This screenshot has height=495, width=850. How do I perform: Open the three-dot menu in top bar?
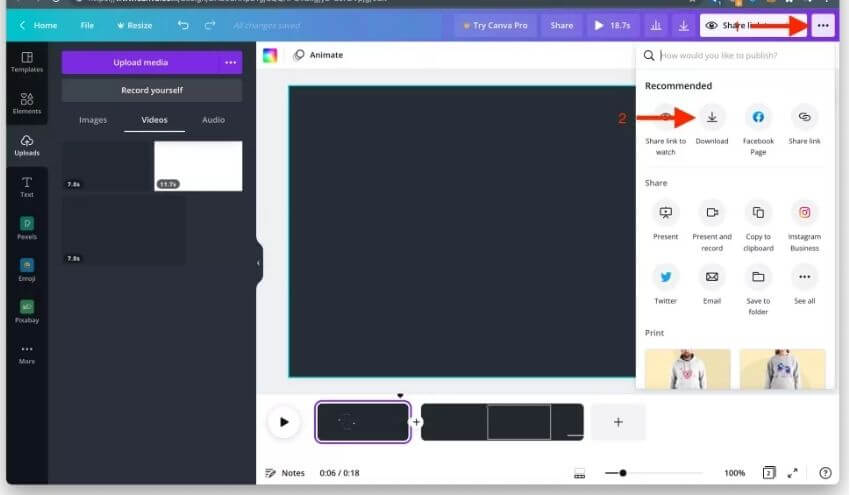click(x=822, y=25)
